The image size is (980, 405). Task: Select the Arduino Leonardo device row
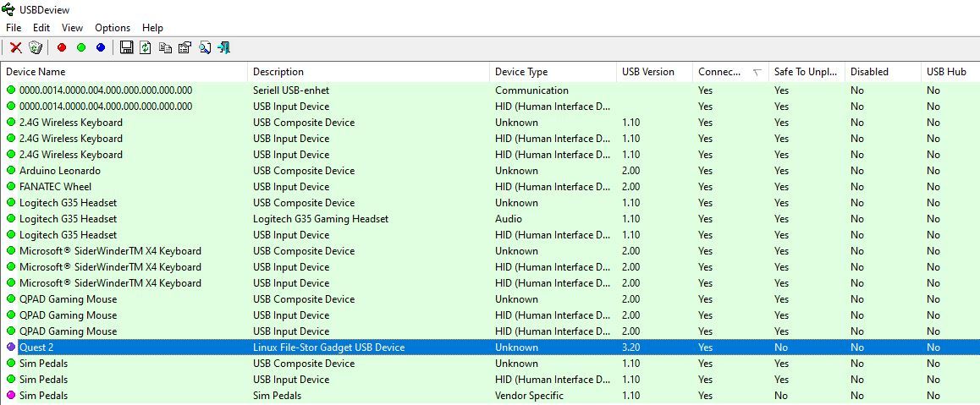(x=59, y=171)
